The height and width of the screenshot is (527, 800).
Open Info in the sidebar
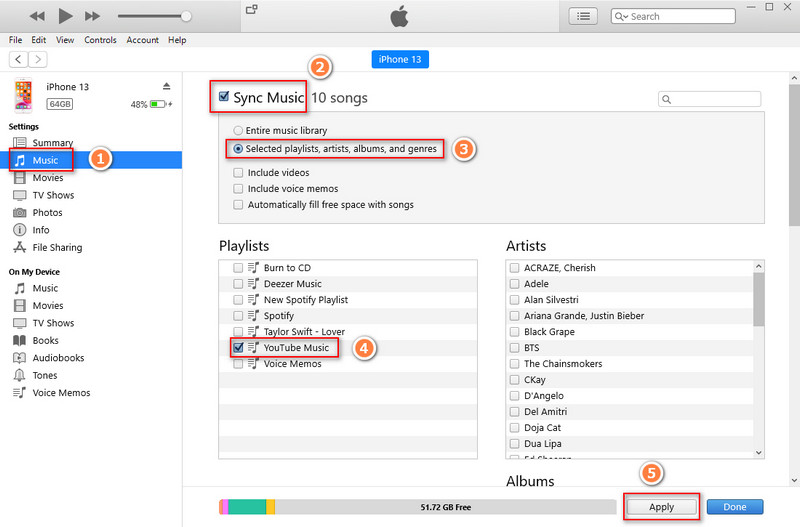41,230
